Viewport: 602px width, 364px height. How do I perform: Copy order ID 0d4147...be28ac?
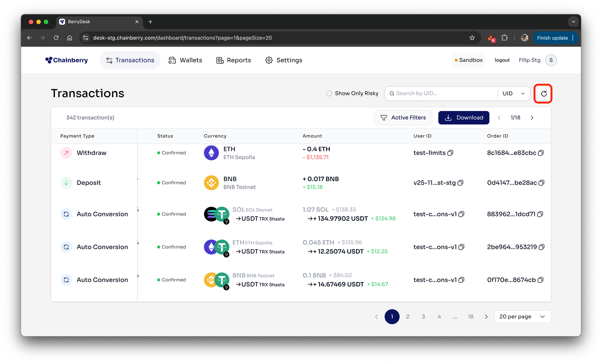pyautogui.click(x=541, y=183)
